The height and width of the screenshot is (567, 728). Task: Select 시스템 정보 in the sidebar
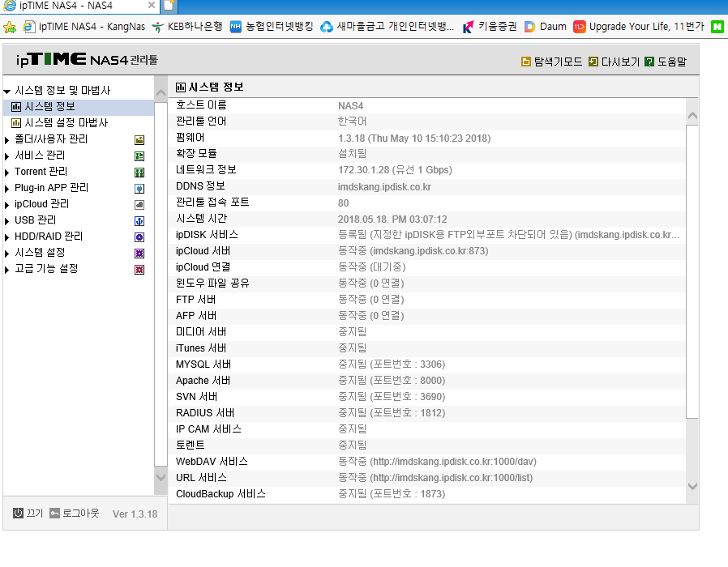(49, 107)
